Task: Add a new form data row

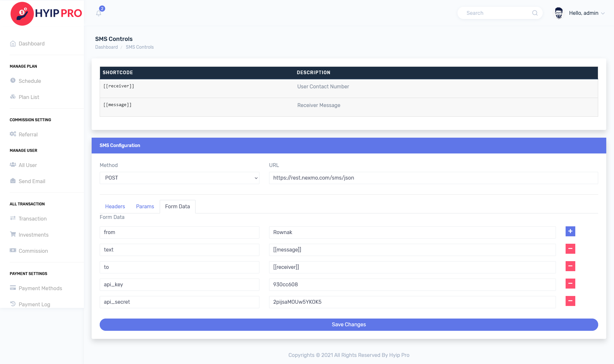Action: (570, 231)
